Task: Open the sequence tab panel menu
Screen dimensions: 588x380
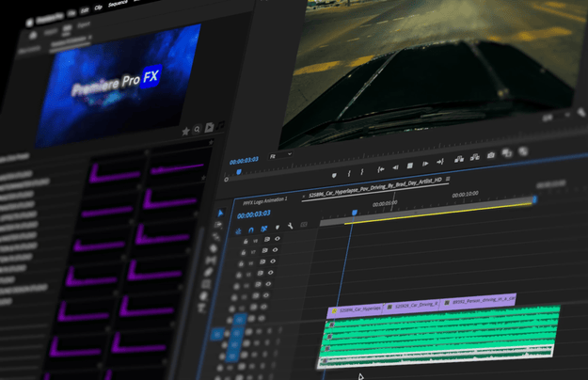Action: click(448, 179)
